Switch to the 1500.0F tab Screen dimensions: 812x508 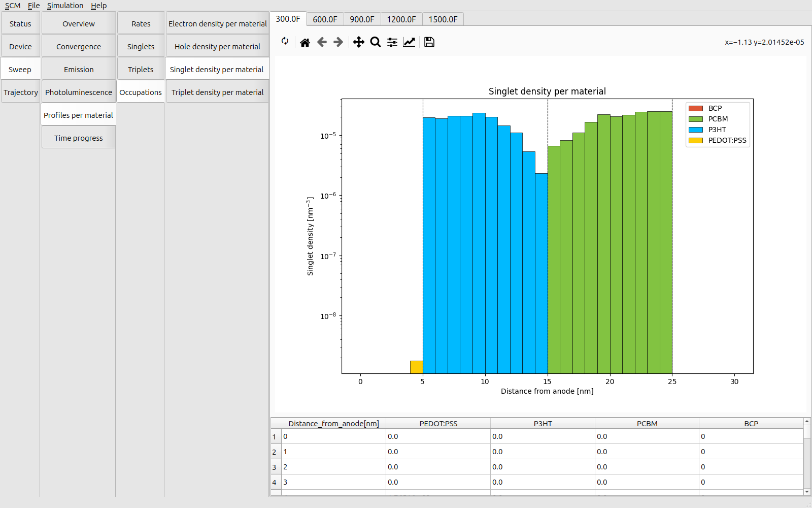click(x=443, y=19)
